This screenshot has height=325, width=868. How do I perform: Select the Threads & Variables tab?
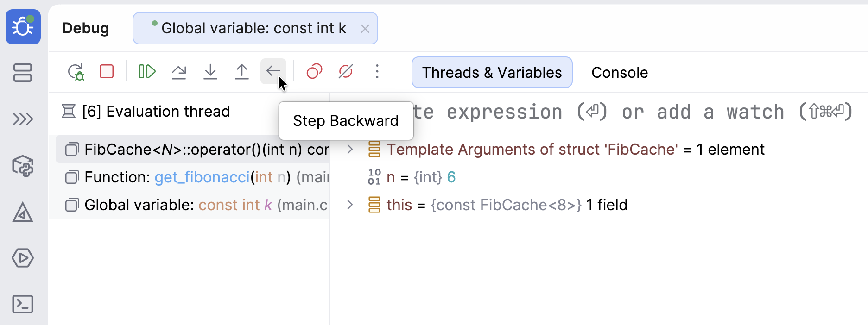[x=492, y=73]
